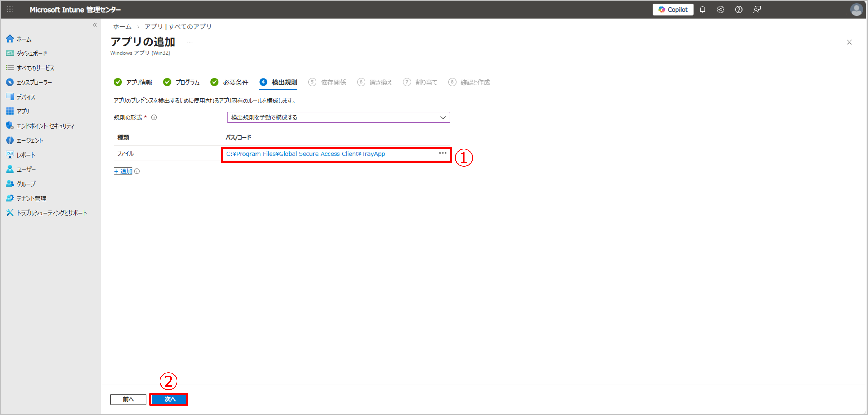
Task: Open the user account avatar
Action: pos(856,9)
